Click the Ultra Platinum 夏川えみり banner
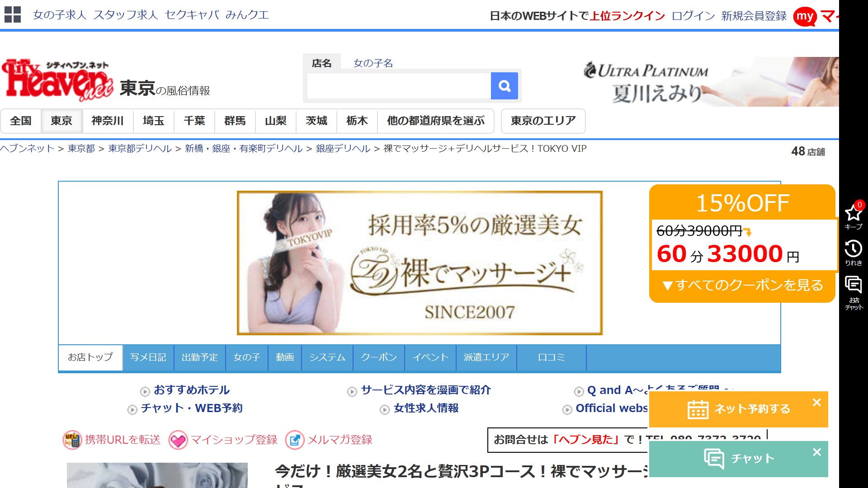 (711, 82)
